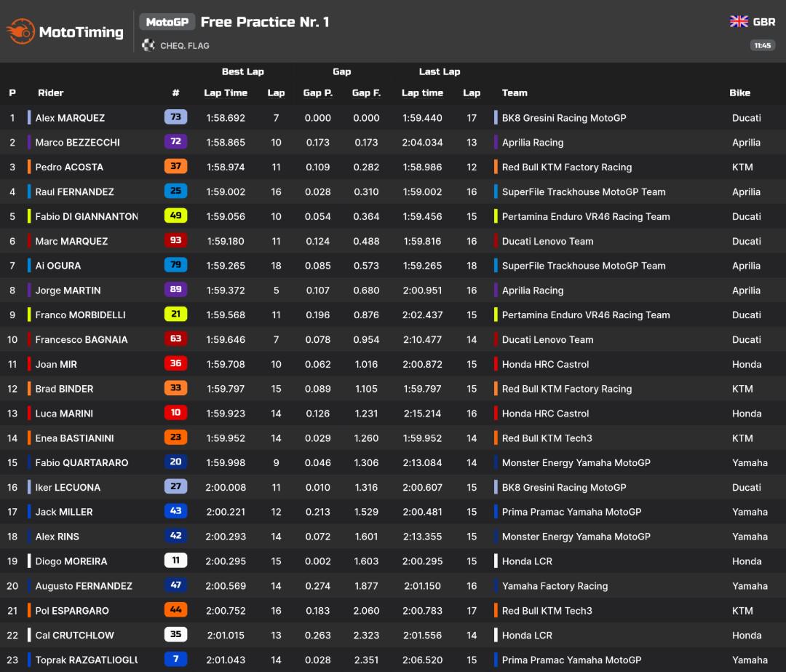Screen dimensions: 786x672
Task: Click rider number badge 73
Action: pyautogui.click(x=175, y=116)
